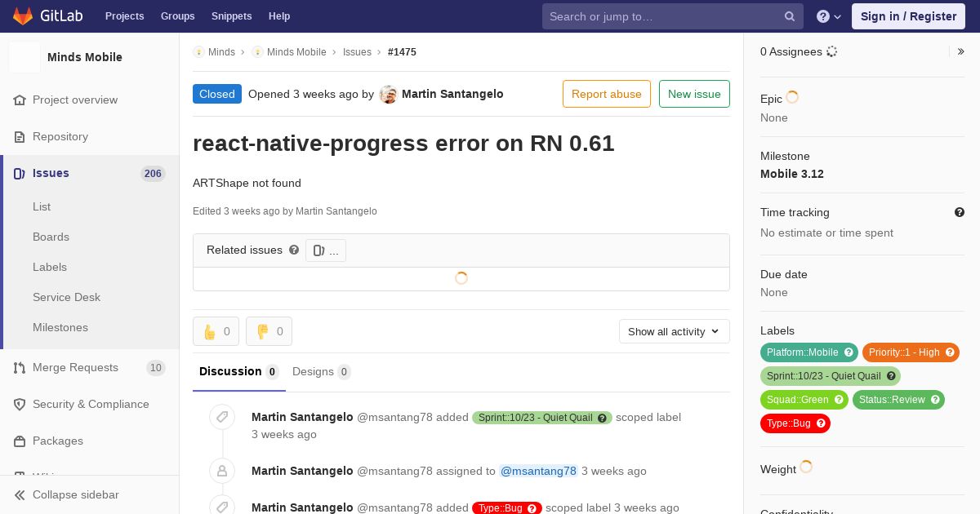Open the Service Desk page
The width and height of the screenshot is (980, 514).
tap(66, 297)
